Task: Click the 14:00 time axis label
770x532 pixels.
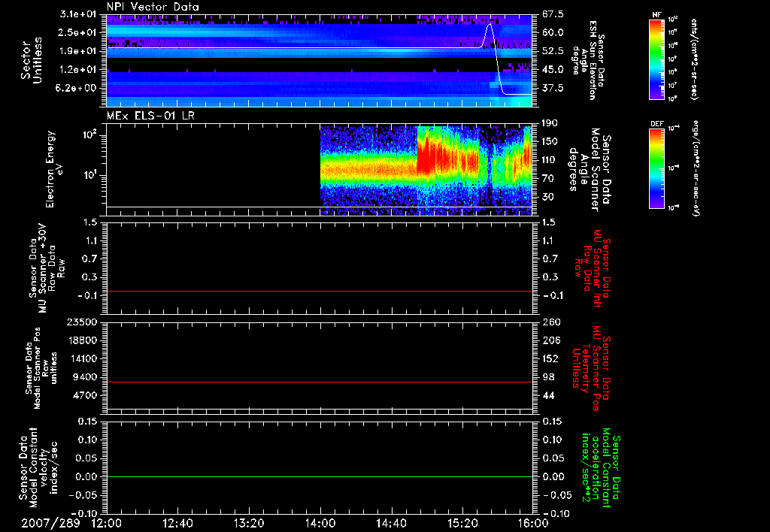Action: pos(320,523)
